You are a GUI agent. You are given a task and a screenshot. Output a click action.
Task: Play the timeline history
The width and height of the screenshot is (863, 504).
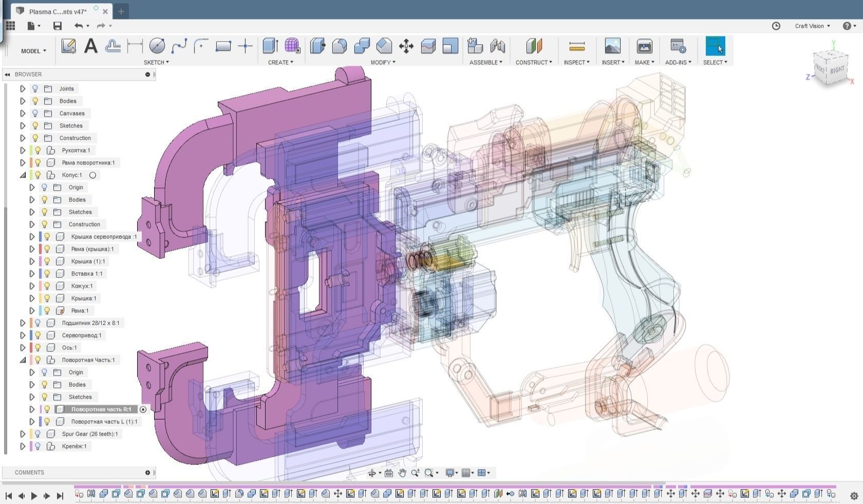pos(34,496)
